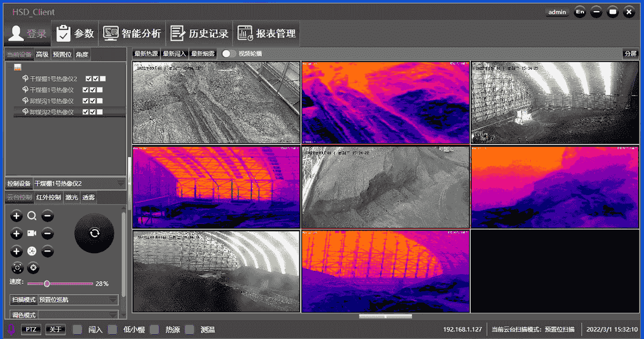The image size is (644, 339).
Task: Select the 红外控制 infrared control tab
Action: point(48,197)
